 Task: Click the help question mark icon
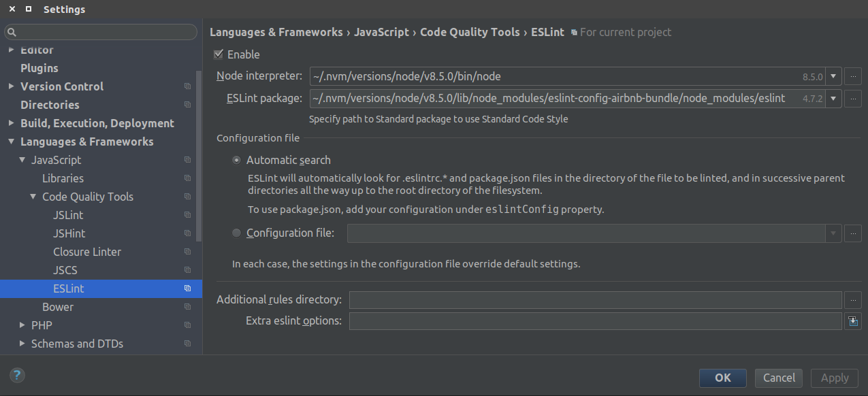click(x=17, y=375)
